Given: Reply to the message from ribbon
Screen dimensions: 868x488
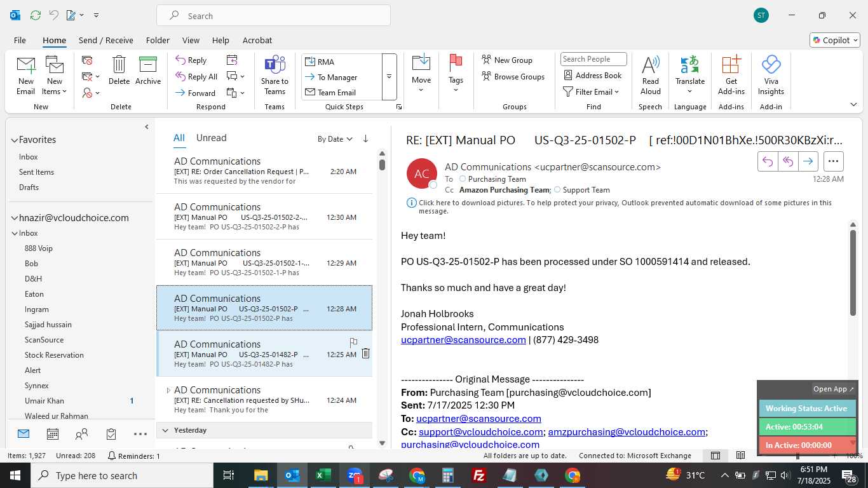Looking at the screenshot, I should (191, 60).
